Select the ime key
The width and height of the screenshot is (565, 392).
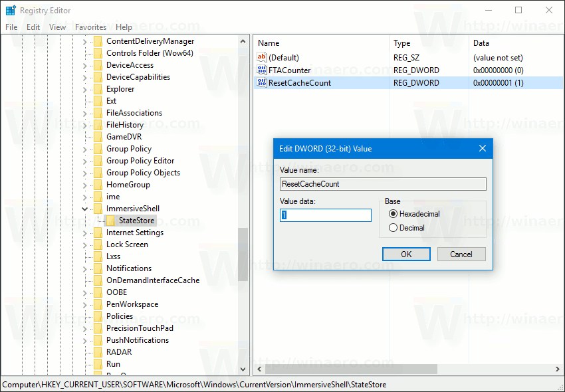click(x=113, y=197)
